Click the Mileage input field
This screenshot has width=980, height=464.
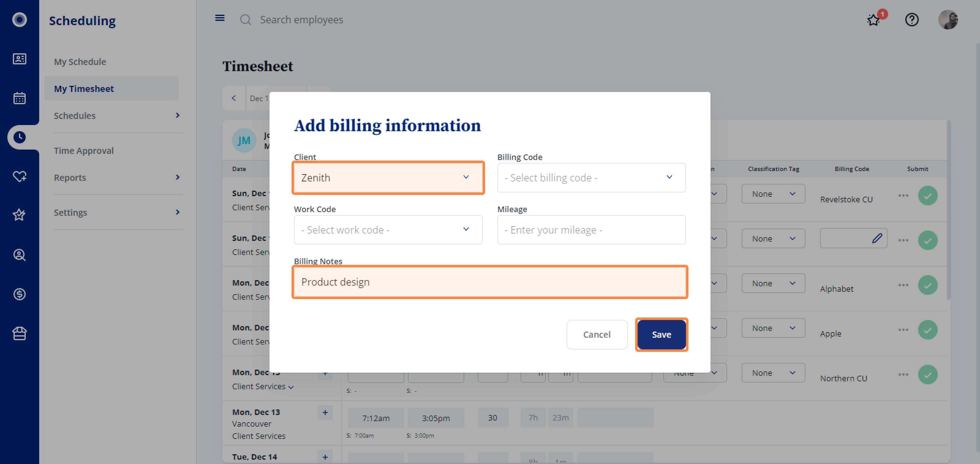point(591,230)
